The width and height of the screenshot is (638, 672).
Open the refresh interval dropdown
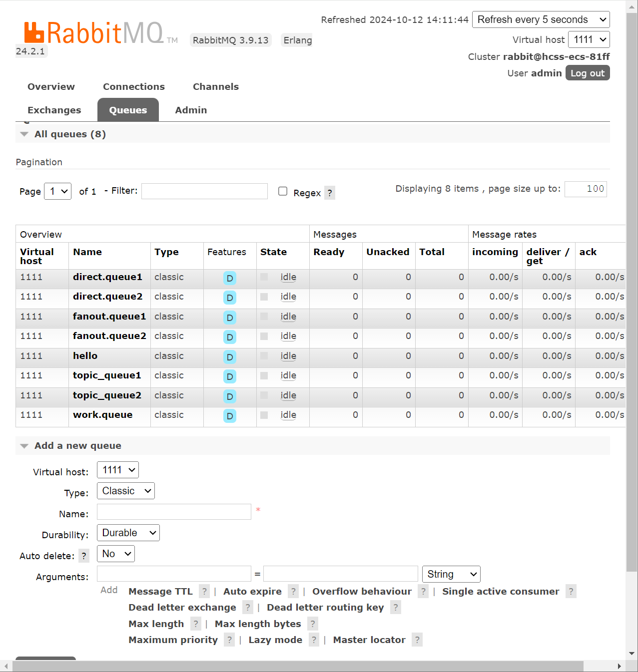pyautogui.click(x=541, y=19)
